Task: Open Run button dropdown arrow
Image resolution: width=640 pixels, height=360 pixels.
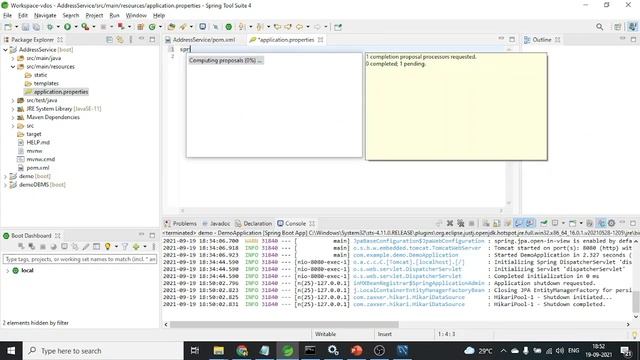Action: (x=76, y=27)
